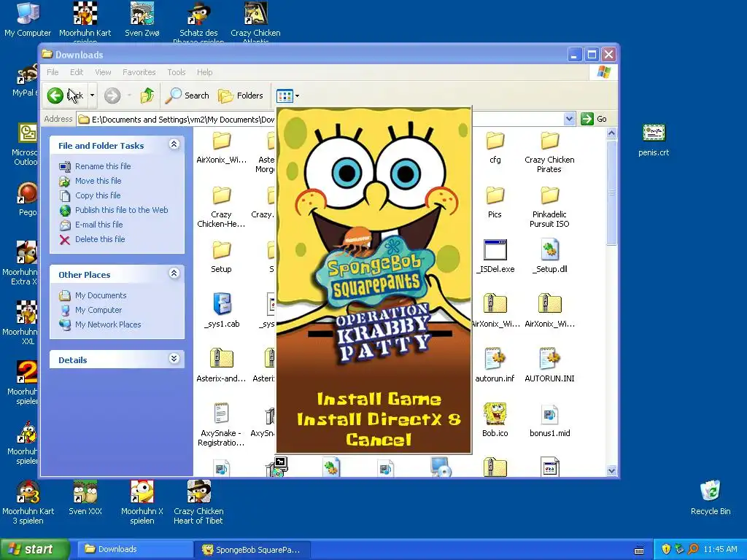This screenshot has width=747, height=560.
Task: Open the File menu
Action: 53,72
